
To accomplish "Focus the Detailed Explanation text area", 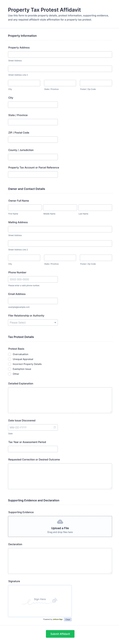I will point(60,400).
